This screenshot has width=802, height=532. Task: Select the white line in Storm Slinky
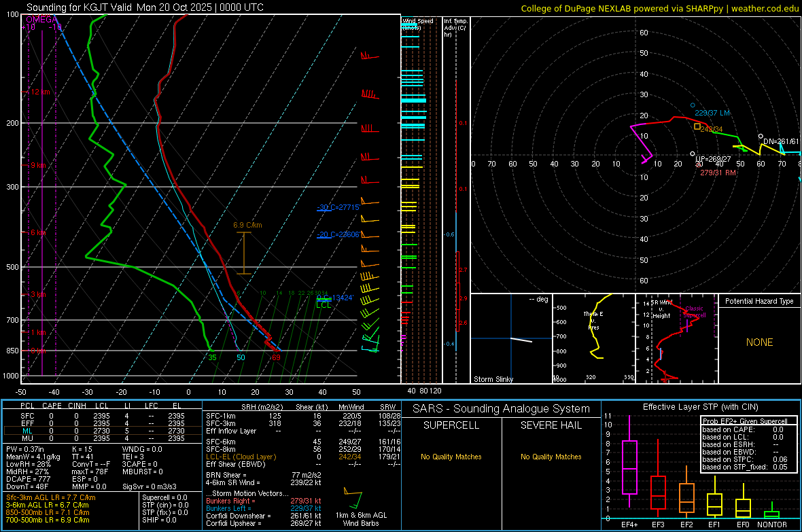pyautogui.click(x=521, y=340)
